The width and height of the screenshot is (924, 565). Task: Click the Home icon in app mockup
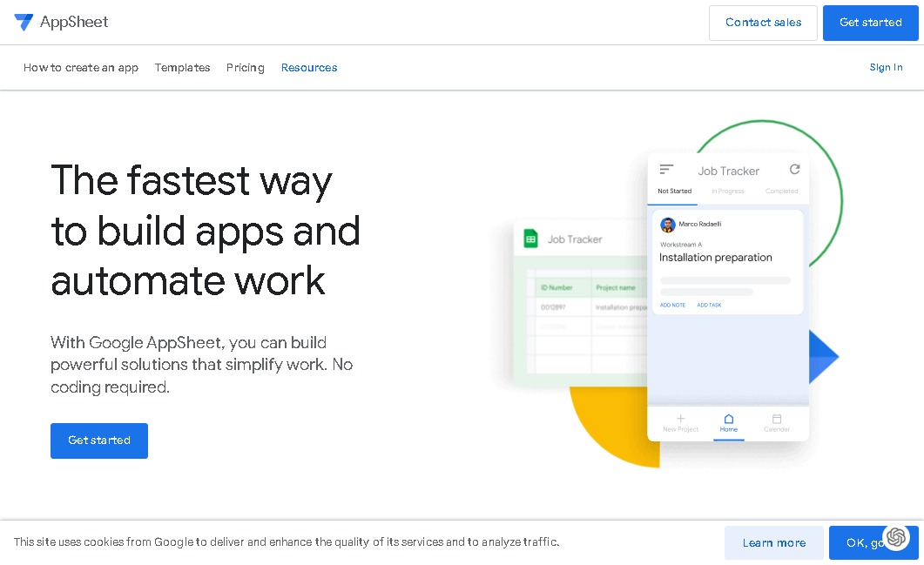click(728, 419)
